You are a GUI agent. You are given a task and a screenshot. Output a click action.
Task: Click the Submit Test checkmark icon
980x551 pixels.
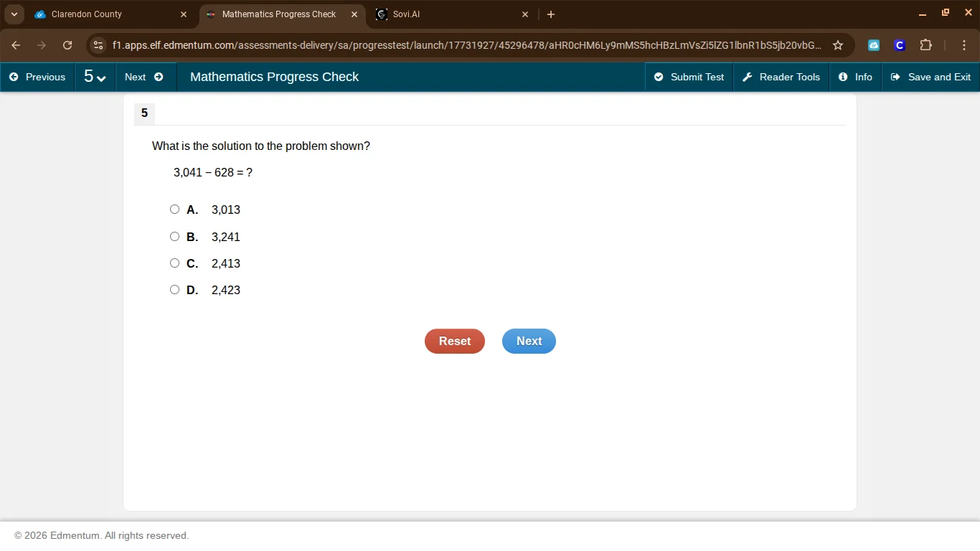click(661, 77)
